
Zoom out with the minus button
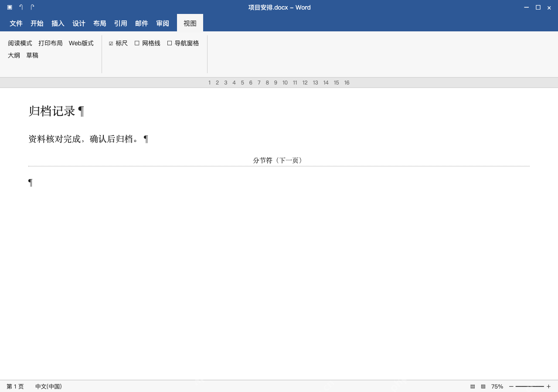point(511,386)
